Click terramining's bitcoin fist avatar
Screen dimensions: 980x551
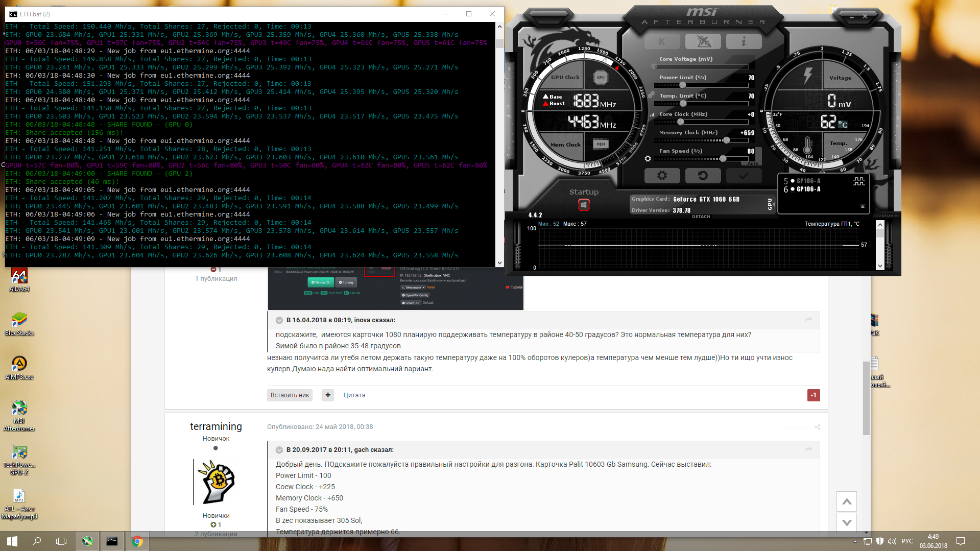click(217, 482)
